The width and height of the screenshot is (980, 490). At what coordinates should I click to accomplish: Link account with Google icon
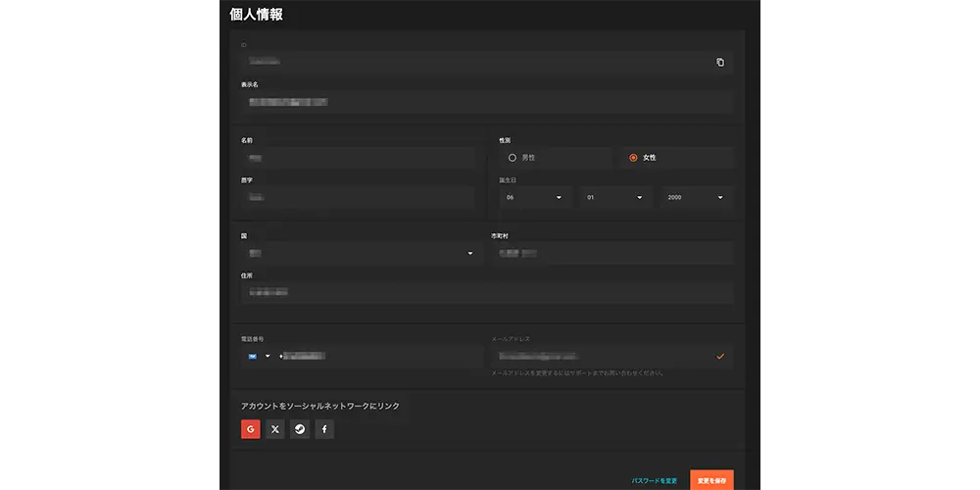(x=251, y=429)
